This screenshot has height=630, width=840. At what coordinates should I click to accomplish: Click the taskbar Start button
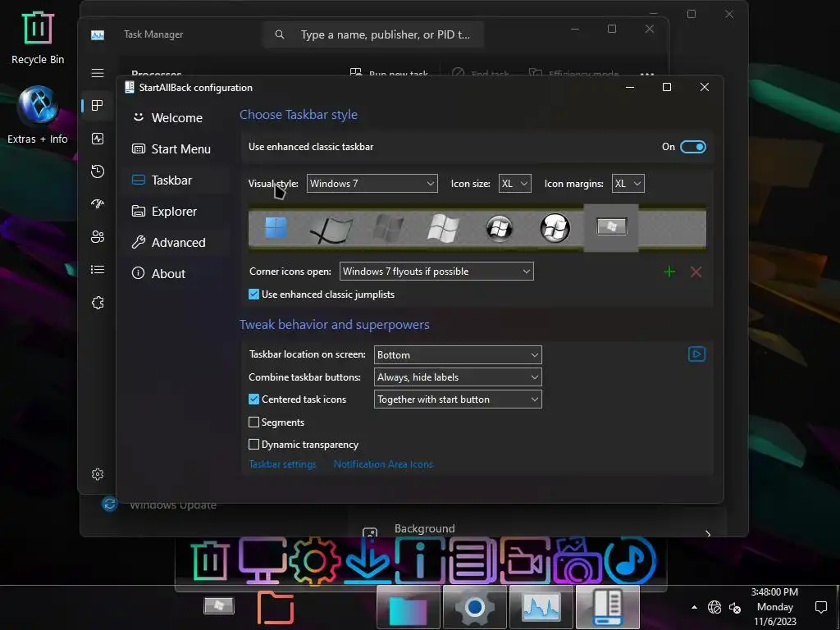click(x=218, y=606)
